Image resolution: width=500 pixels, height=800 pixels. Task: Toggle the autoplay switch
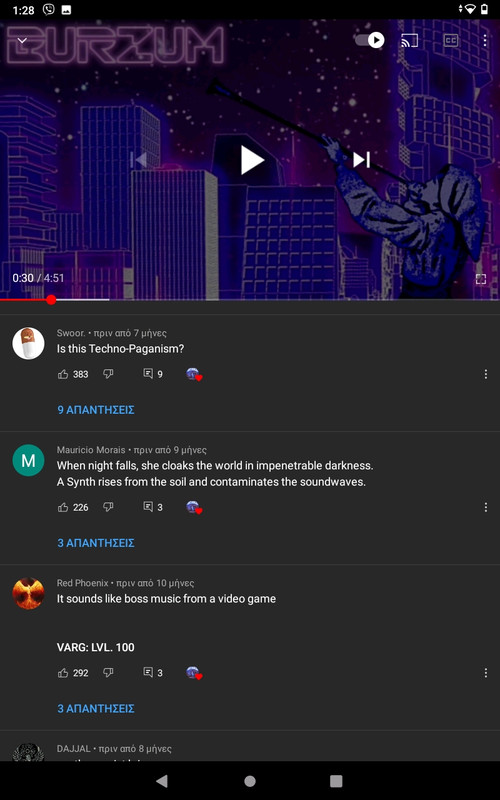pyautogui.click(x=370, y=40)
